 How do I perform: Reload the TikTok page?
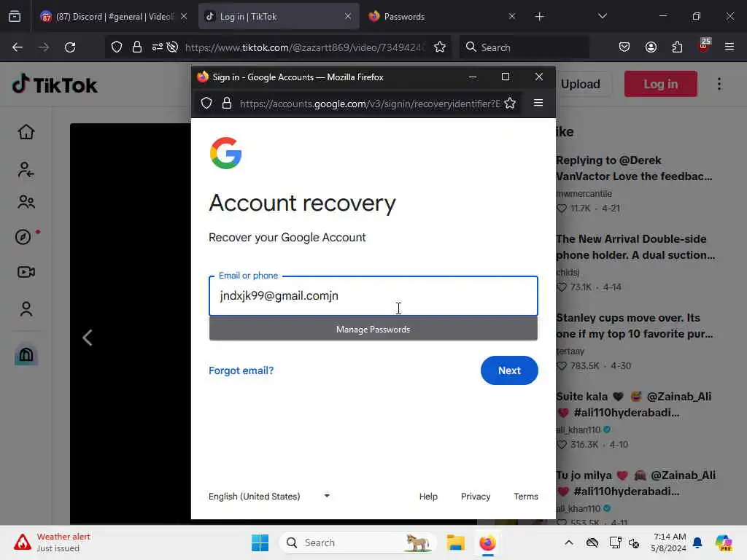point(70,47)
